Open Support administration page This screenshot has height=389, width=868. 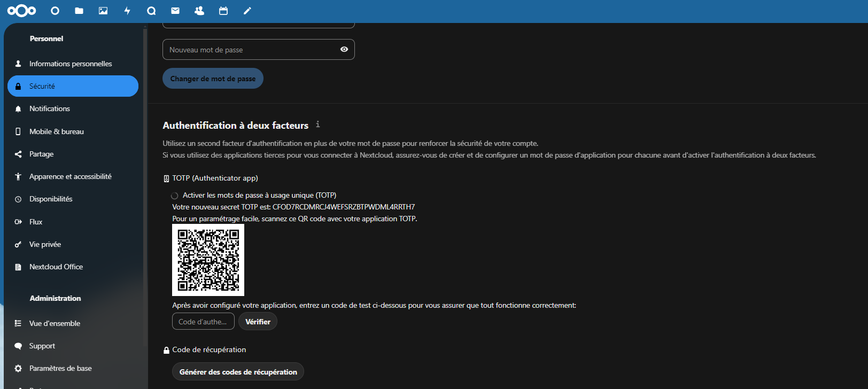[x=73, y=346]
